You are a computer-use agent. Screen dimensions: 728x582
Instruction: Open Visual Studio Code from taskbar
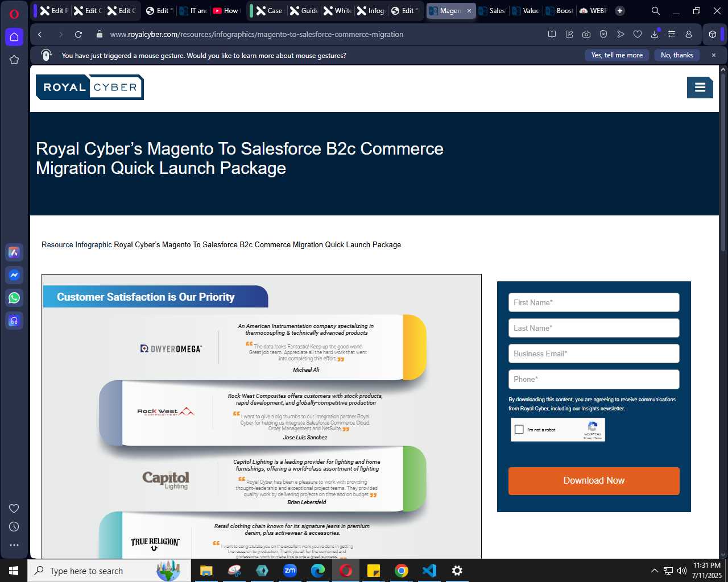[x=429, y=571]
